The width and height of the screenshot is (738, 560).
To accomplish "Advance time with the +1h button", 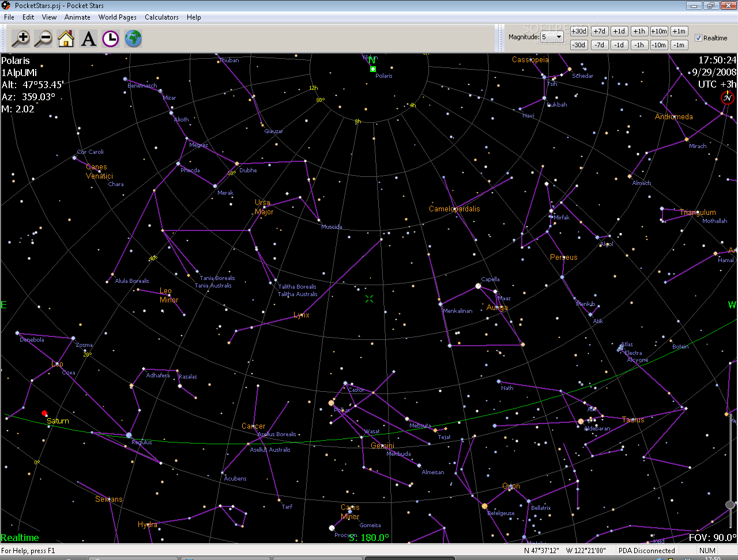I will 639,31.
